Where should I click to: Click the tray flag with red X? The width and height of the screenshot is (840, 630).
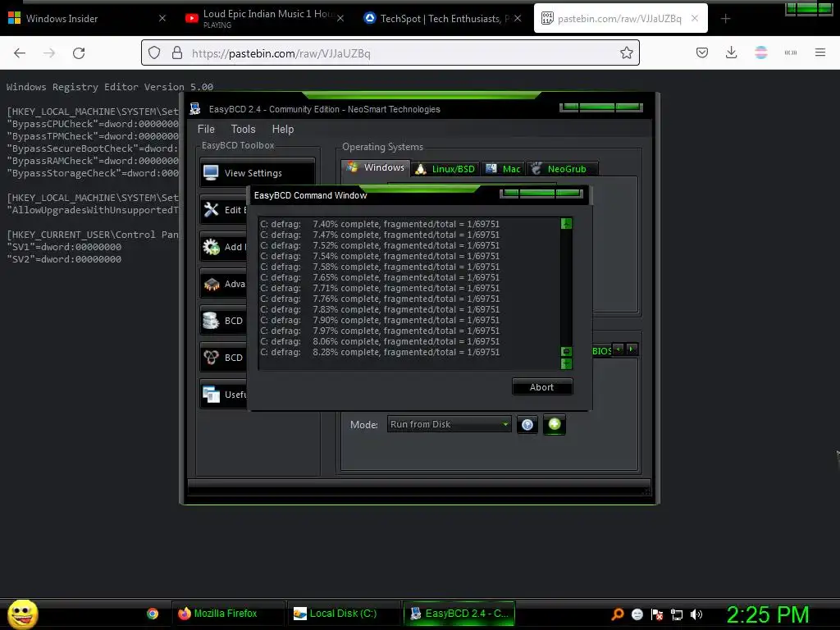tap(657, 614)
